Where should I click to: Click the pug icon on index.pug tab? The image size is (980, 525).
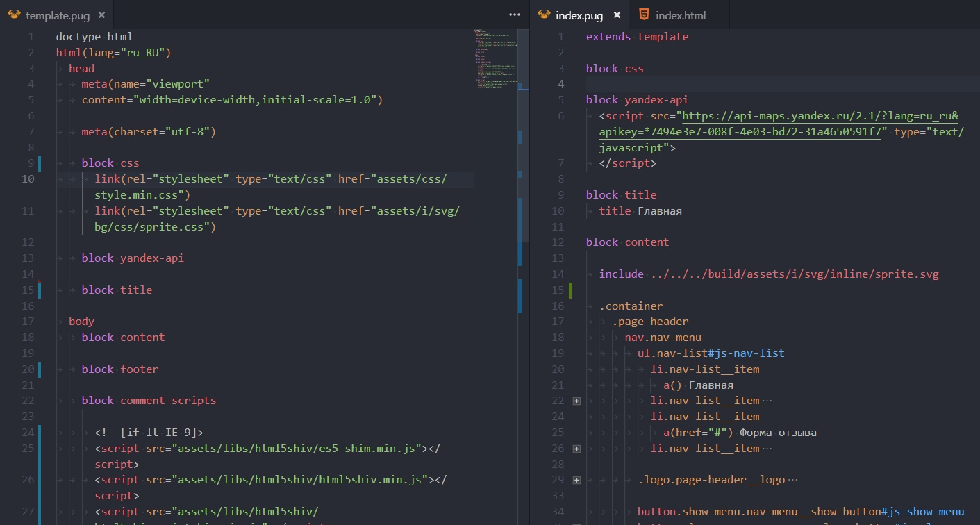[545, 15]
